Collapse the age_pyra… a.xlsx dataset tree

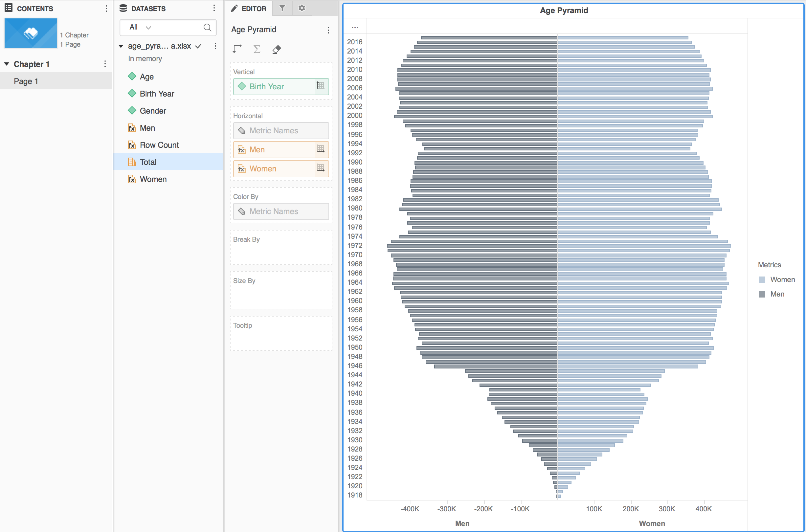pyautogui.click(x=121, y=46)
